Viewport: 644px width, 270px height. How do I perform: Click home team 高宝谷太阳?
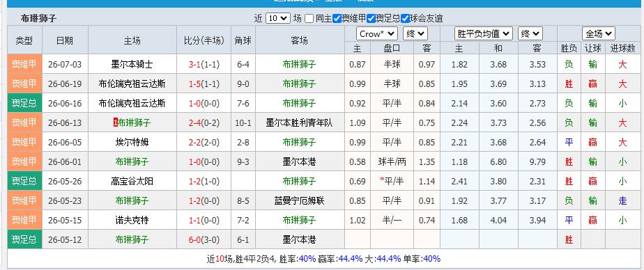pyautogui.click(x=132, y=182)
